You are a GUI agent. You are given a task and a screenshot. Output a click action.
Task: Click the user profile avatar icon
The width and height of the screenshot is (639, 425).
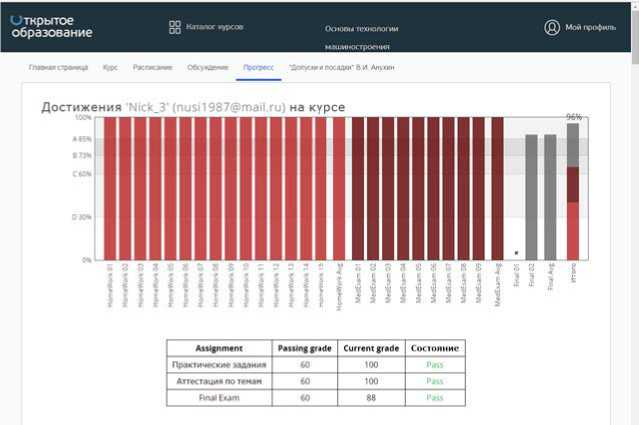pos(552,27)
